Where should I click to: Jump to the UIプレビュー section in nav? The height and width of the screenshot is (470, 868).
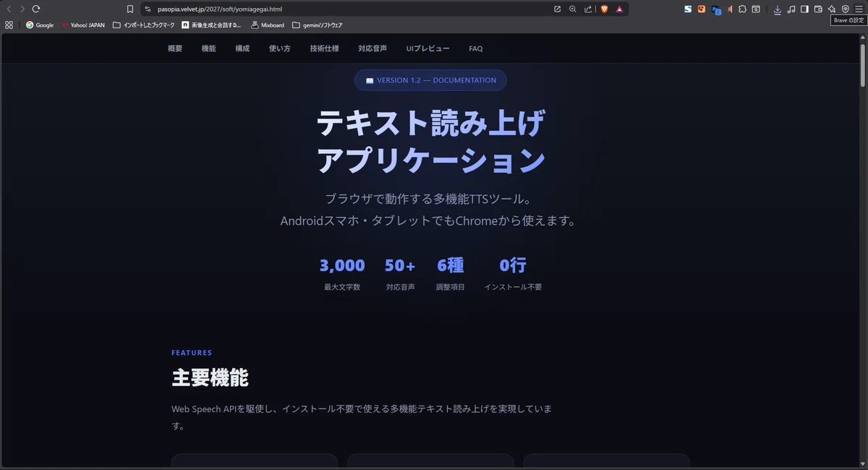pyautogui.click(x=428, y=48)
